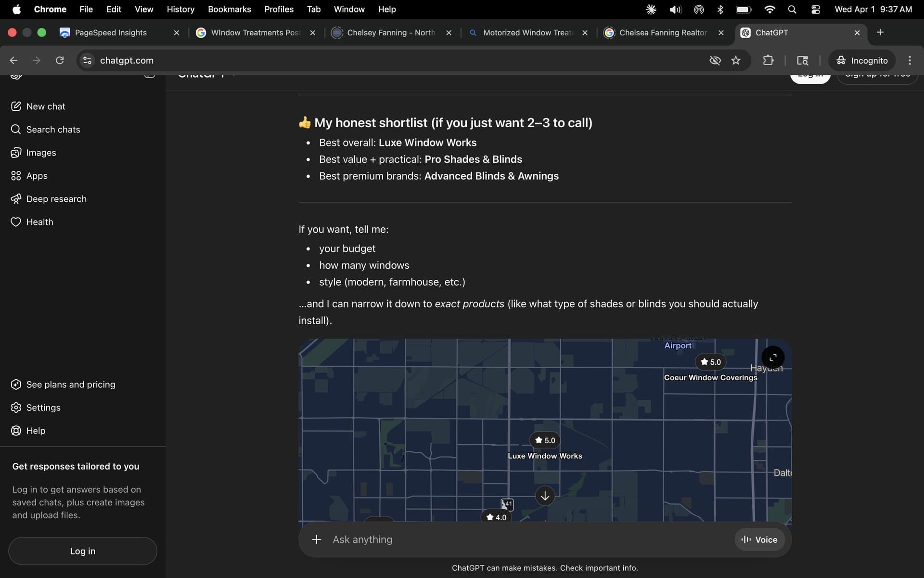Screen dimensions: 924x578
Task: Open the Images section icon
Action: [16, 153]
